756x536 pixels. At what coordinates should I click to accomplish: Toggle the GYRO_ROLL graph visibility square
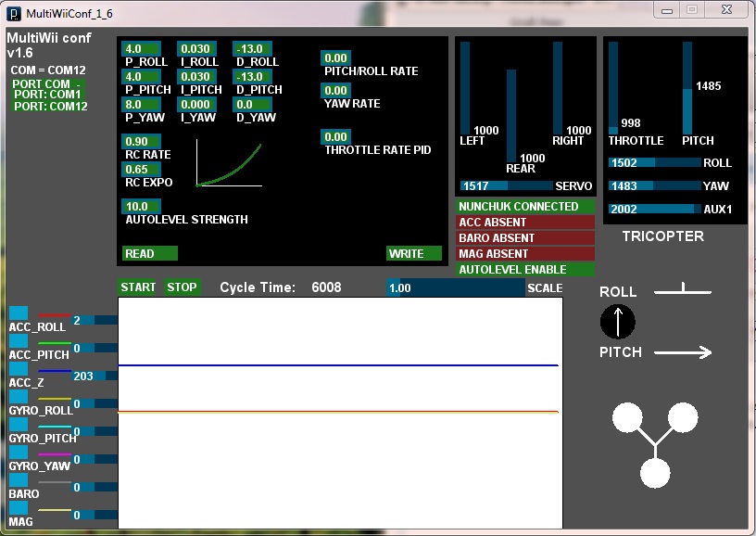coord(19,397)
